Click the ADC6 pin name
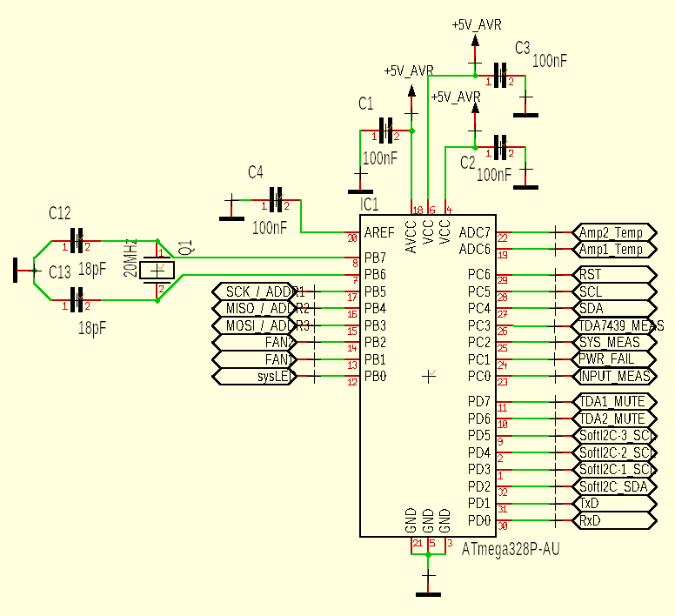The width and height of the screenshot is (675, 616). tap(475, 249)
